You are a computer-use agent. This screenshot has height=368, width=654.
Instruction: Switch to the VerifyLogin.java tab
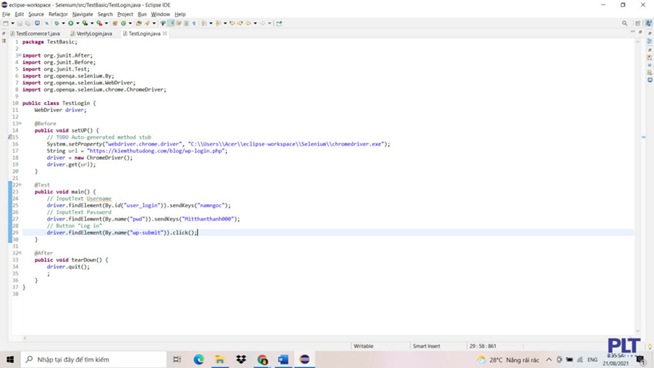(91, 33)
